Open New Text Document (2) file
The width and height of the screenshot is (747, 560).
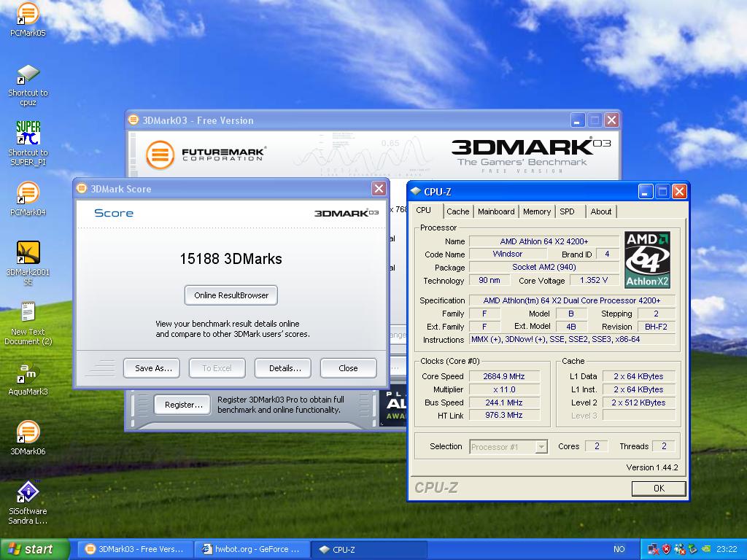28,324
